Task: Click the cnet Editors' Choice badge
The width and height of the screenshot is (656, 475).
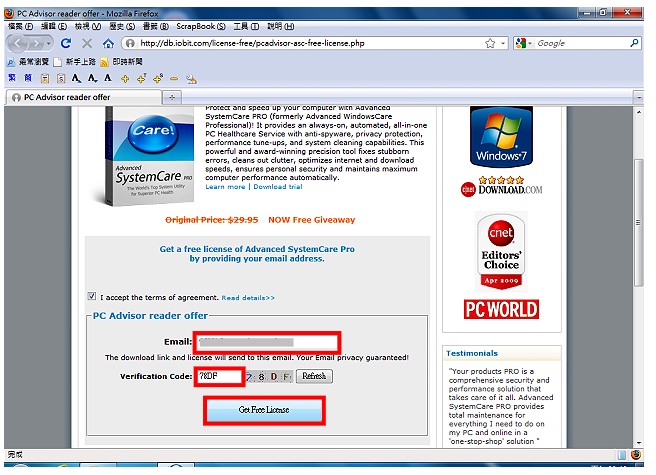Action: tap(501, 252)
